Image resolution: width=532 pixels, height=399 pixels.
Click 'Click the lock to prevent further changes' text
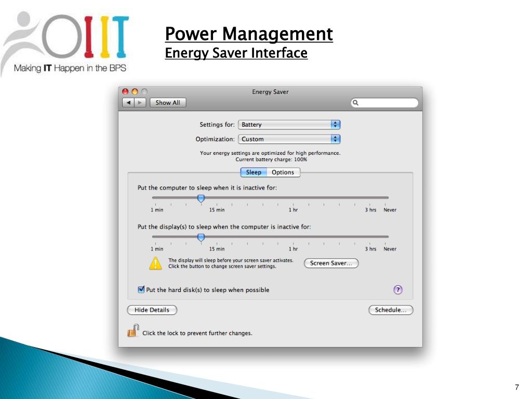(x=197, y=333)
